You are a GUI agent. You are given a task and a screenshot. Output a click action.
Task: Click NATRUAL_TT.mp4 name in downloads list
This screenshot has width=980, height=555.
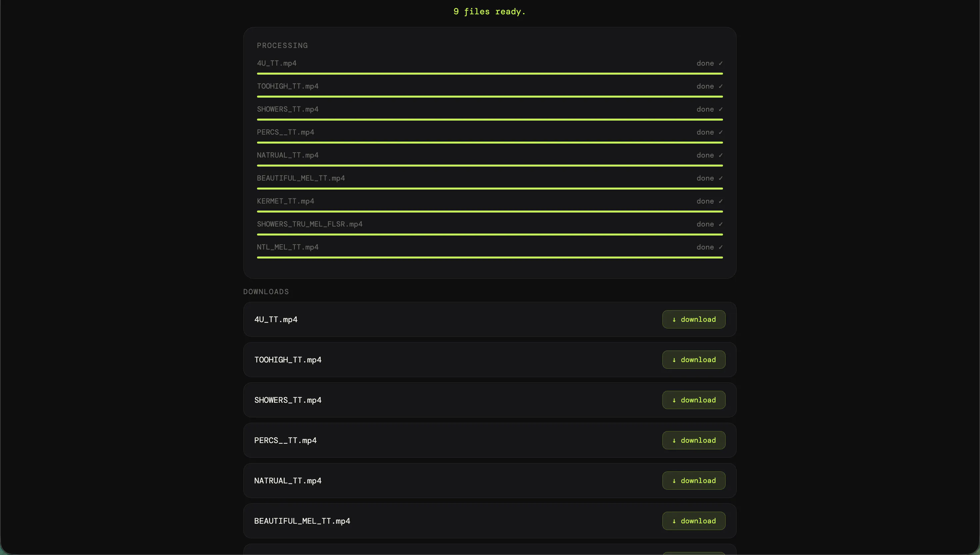(x=288, y=481)
